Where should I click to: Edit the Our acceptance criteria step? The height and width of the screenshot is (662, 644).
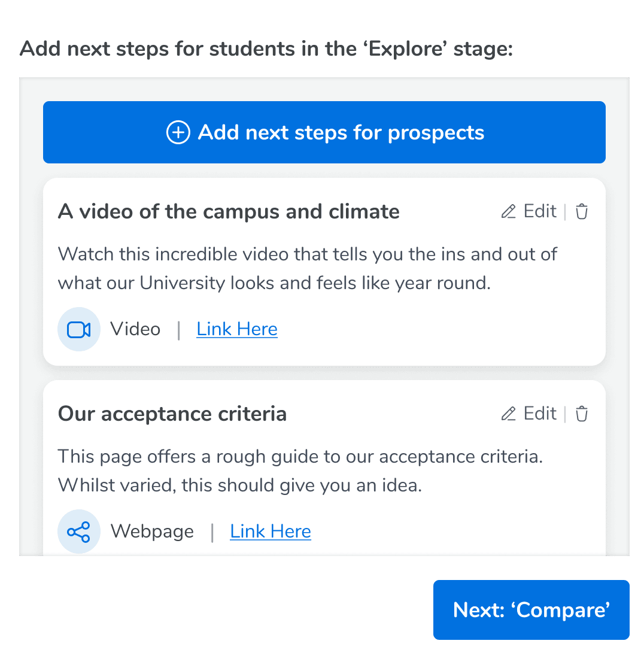pyautogui.click(x=529, y=414)
